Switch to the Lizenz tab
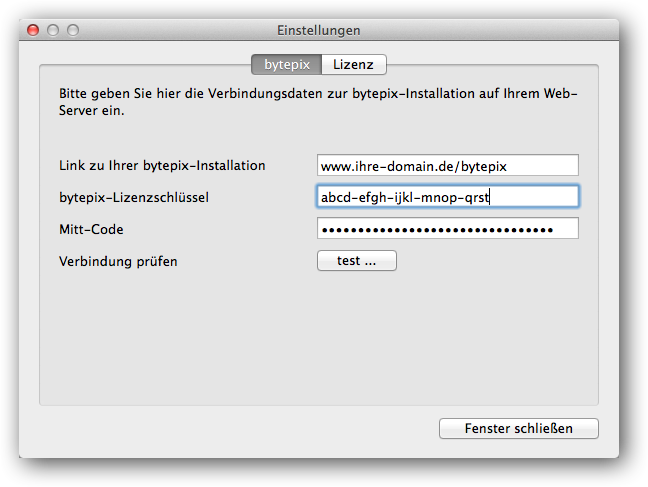The image size is (648, 487). click(354, 64)
